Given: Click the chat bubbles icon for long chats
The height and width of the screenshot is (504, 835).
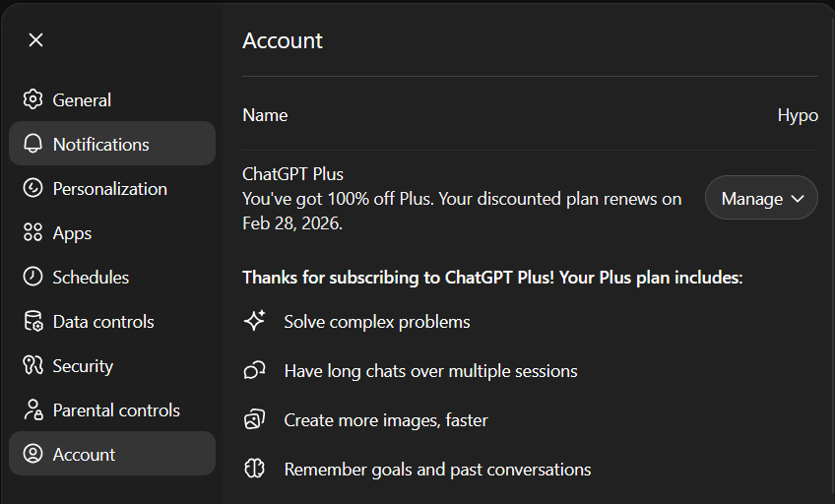Looking at the screenshot, I should (254, 370).
